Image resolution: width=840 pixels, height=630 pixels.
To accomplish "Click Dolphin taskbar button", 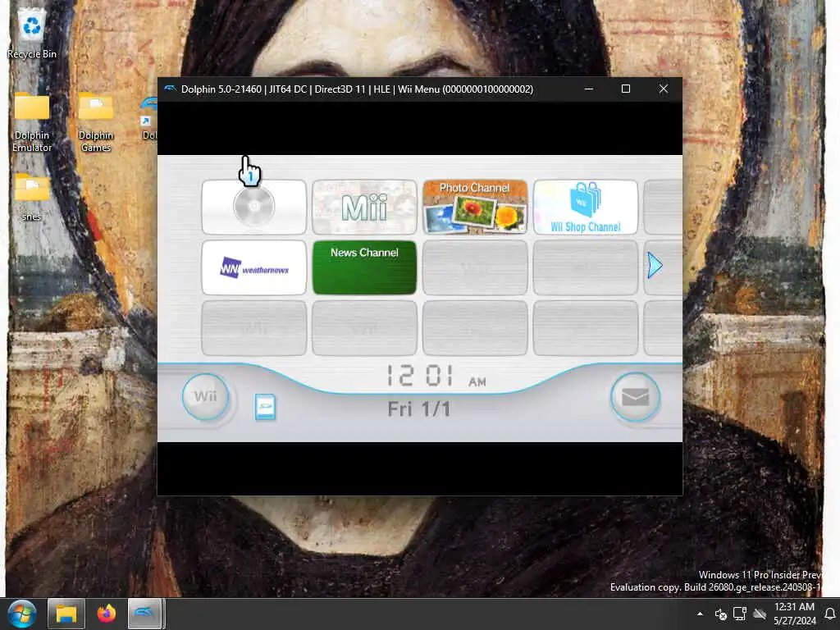I will coord(145,614).
